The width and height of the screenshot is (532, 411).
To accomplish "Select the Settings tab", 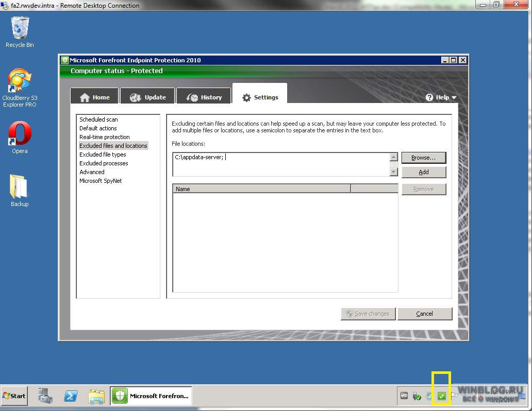I will click(x=260, y=94).
